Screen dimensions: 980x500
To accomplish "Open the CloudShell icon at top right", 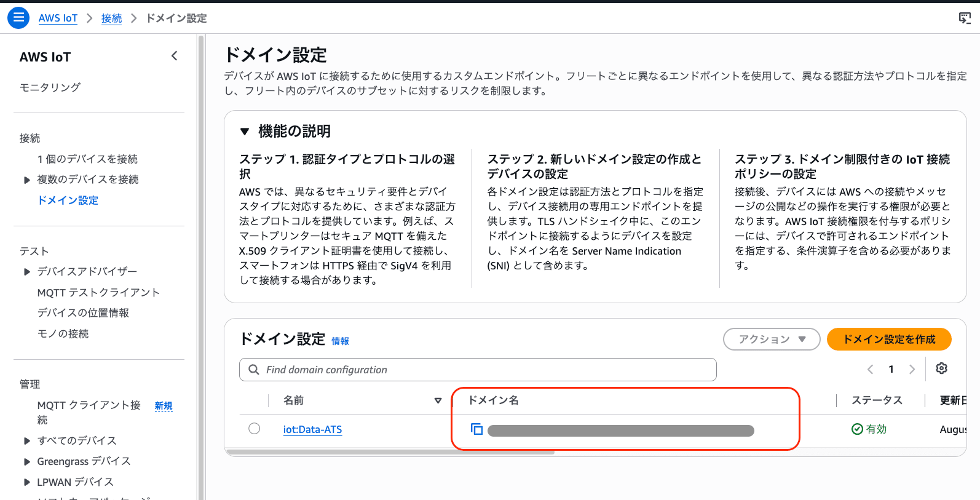I will click(965, 18).
